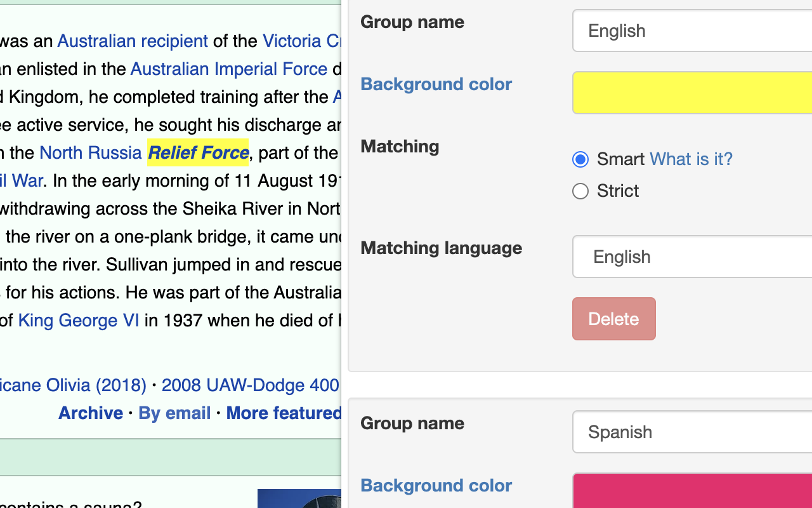Open the Archive link
The height and width of the screenshot is (508, 812).
coord(91,413)
